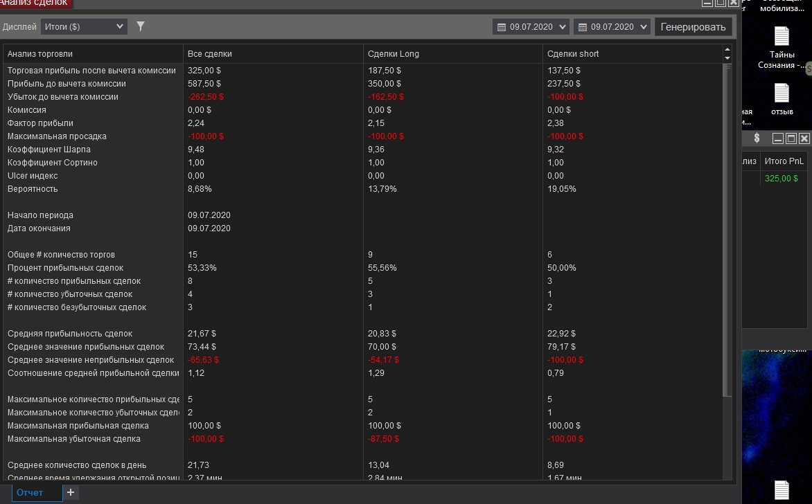Click the dollar sign icon in side window
812x504 pixels.
point(757,138)
